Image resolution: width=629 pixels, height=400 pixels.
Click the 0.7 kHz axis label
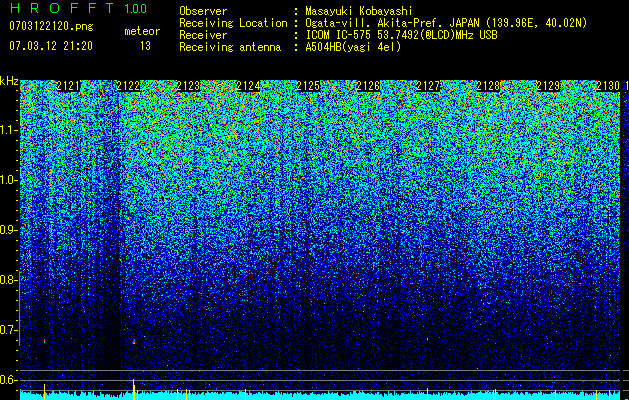coord(7,330)
